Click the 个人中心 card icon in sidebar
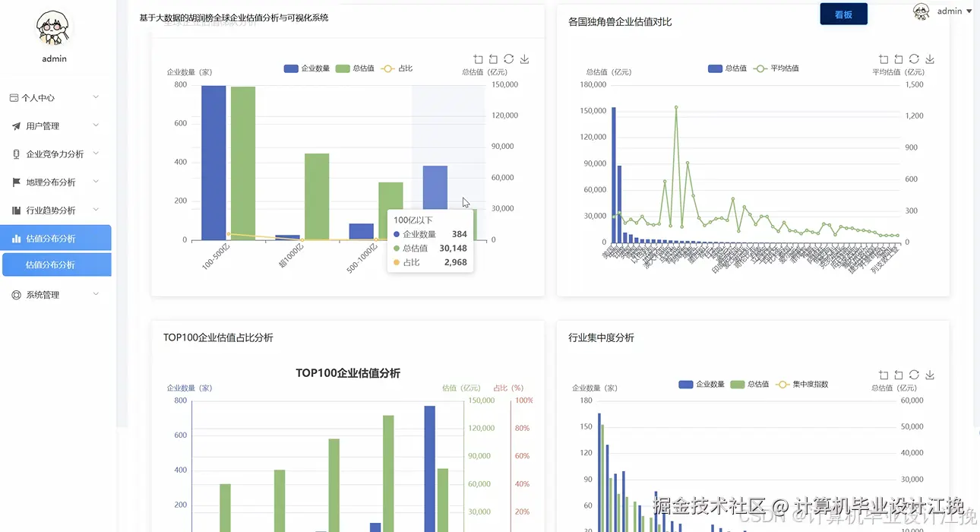The image size is (980, 532). tap(14, 97)
